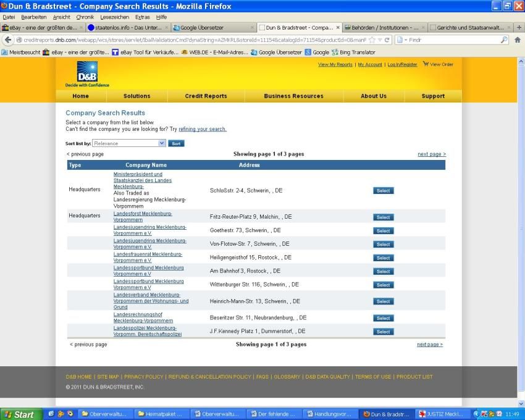
Task: Expand the Sort list by dropdown
Action: click(x=162, y=143)
